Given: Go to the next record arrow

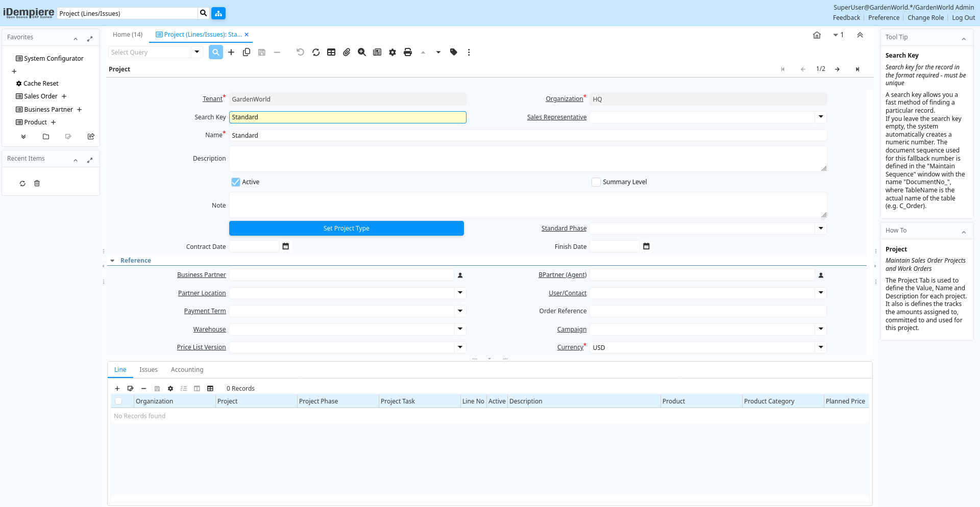Looking at the screenshot, I should pyautogui.click(x=838, y=69).
